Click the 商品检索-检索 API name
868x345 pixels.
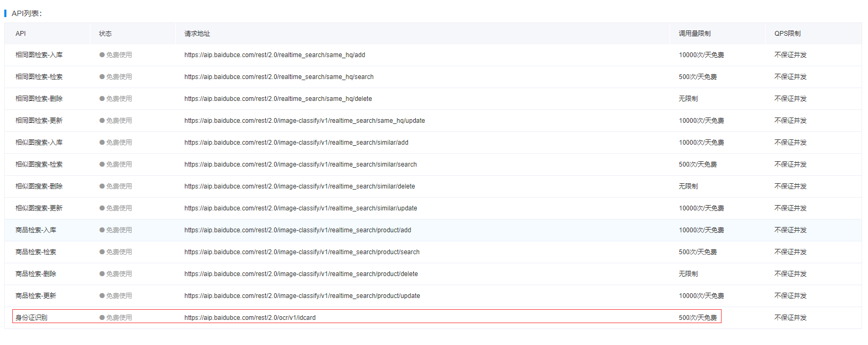(x=36, y=252)
